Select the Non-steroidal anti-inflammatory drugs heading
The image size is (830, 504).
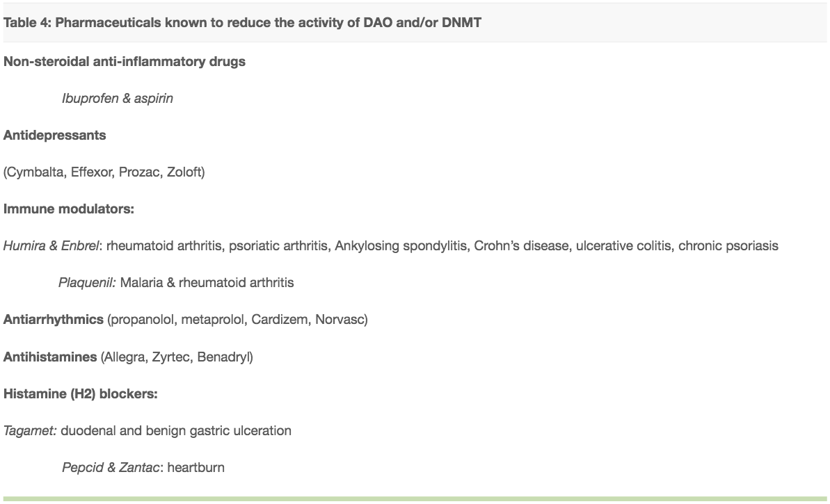click(x=125, y=61)
